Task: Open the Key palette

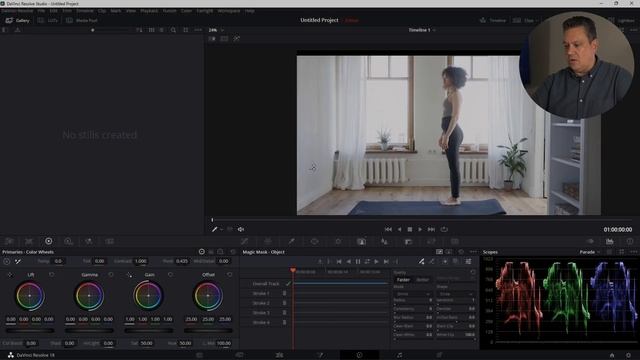Action: (x=408, y=241)
